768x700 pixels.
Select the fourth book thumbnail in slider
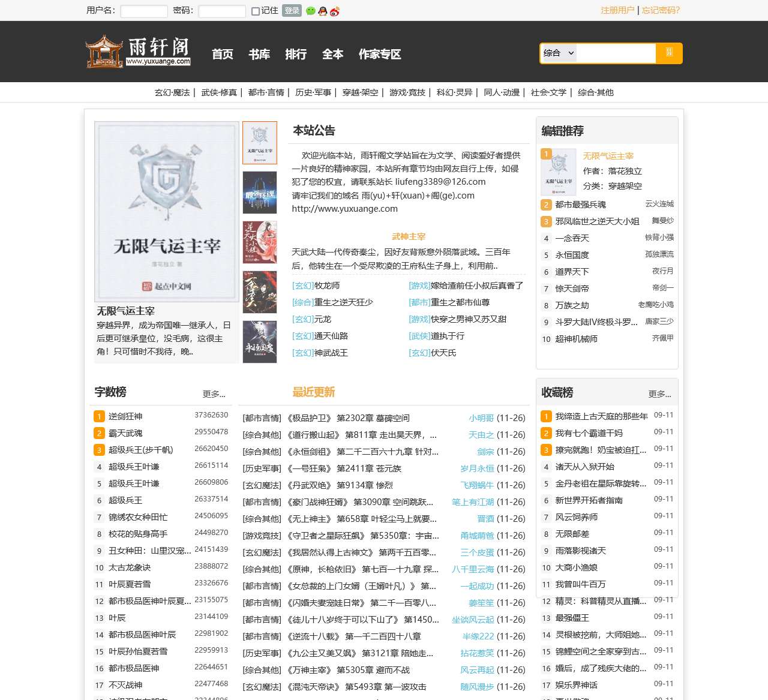click(260, 292)
